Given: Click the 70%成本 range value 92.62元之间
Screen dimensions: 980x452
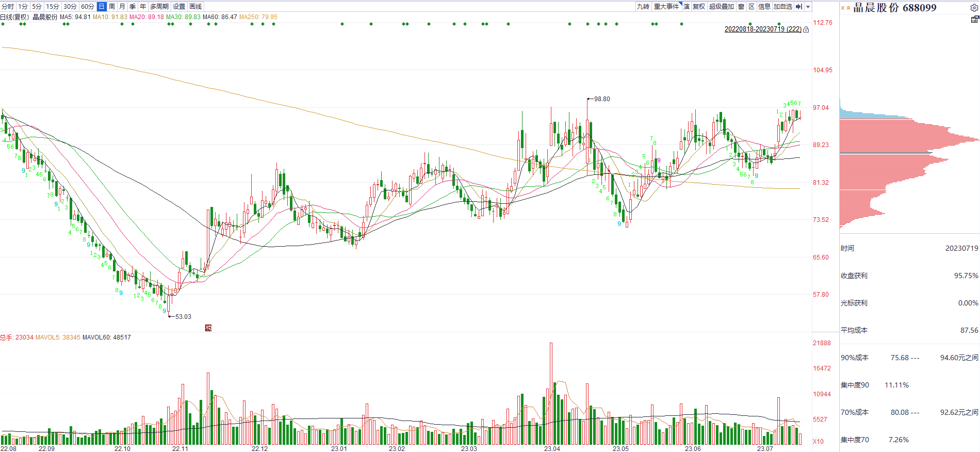Looking at the screenshot, I should (959, 412).
